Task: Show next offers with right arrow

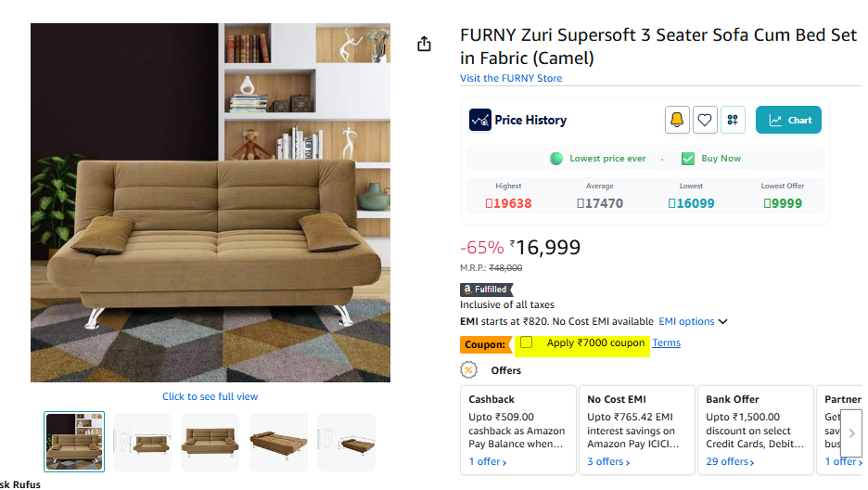Action: click(x=851, y=433)
